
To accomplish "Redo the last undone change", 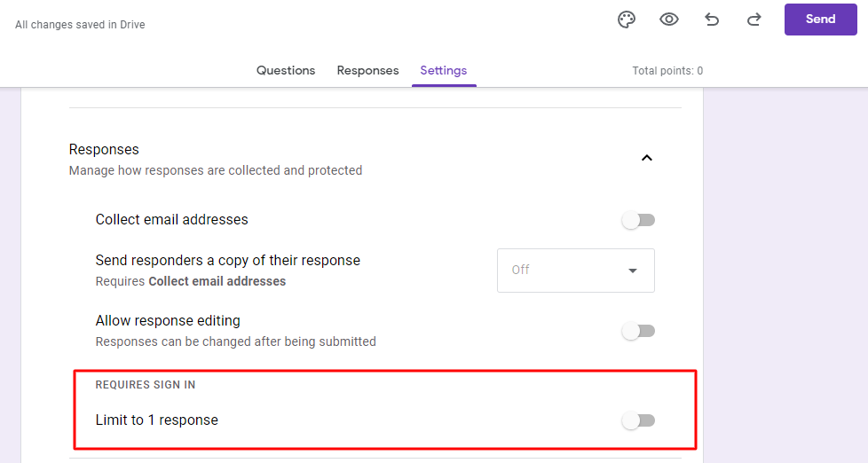I will 754,20.
